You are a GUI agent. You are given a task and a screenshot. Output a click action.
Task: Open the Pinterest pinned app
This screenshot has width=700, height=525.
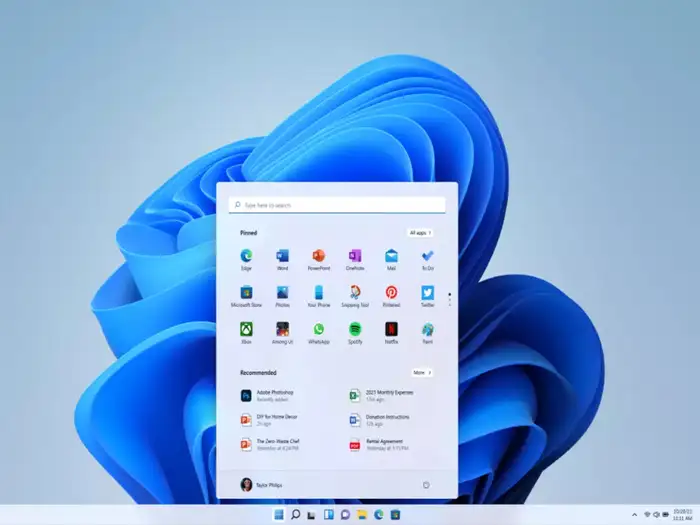tap(391, 293)
